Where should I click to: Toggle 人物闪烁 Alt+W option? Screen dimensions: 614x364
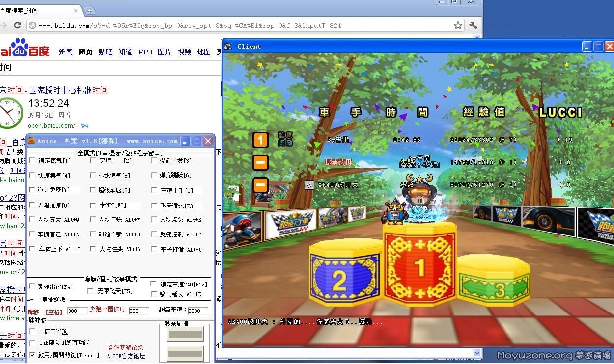click(x=93, y=220)
